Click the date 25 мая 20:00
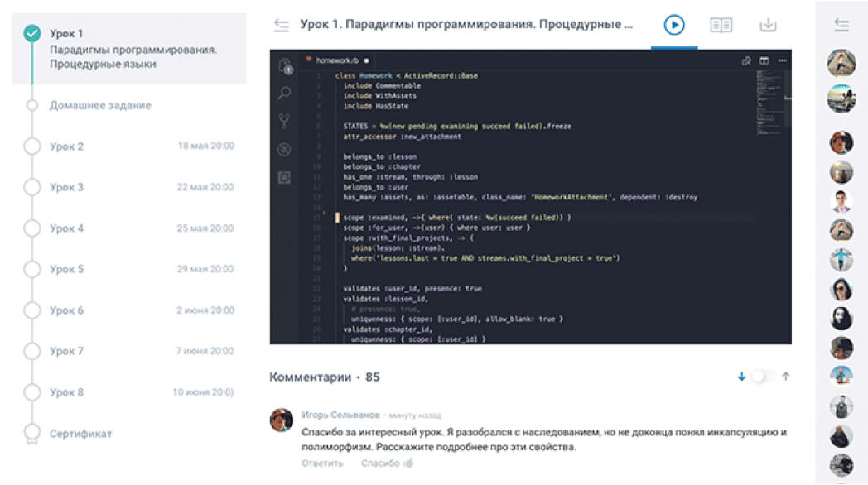This screenshot has width=868, height=485. (205, 228)
